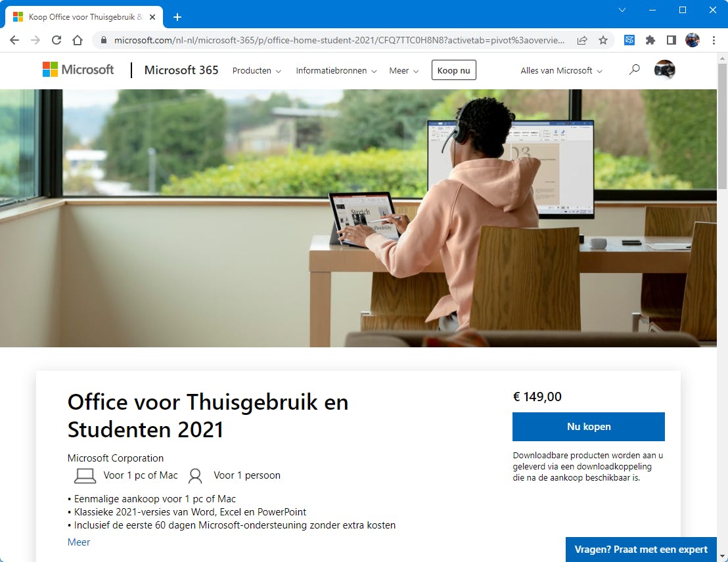Open the side panel square icon
The image size is (728, 562).
click(671, 40)
